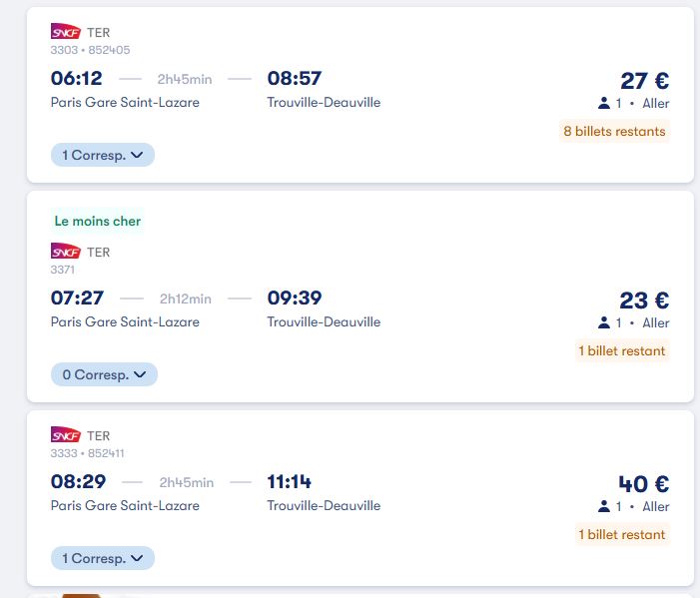Viewport: 700px width, 598px height.
Task: Select the 23 € cheapest fare
Action: [644, 300]
